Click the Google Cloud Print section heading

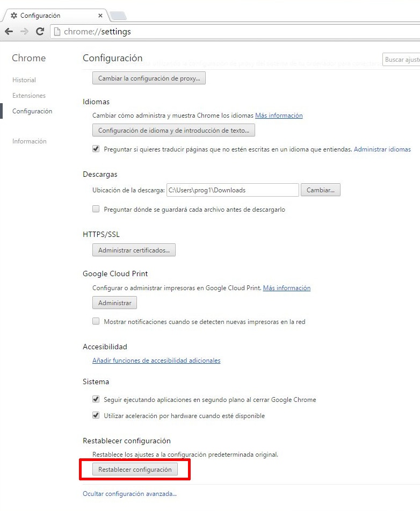pyautogui.click(x=115, y=274)
